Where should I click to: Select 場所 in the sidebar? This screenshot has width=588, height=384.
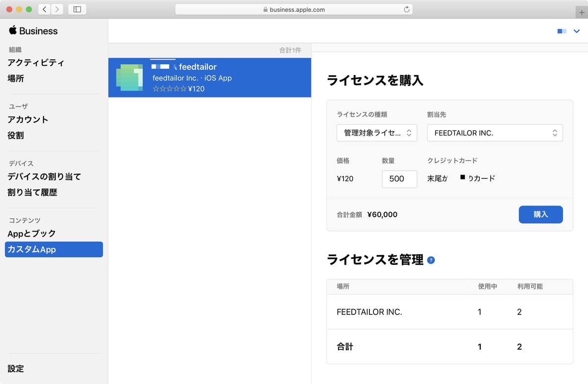(16, 78)
